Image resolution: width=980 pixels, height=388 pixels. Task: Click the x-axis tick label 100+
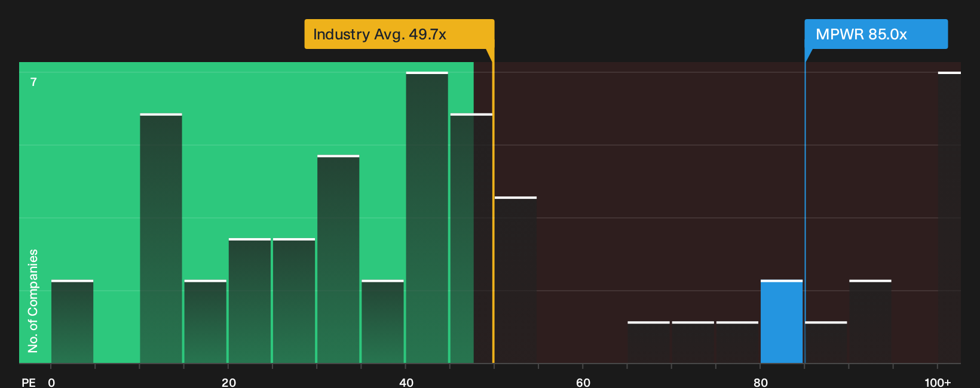point(938,383)
